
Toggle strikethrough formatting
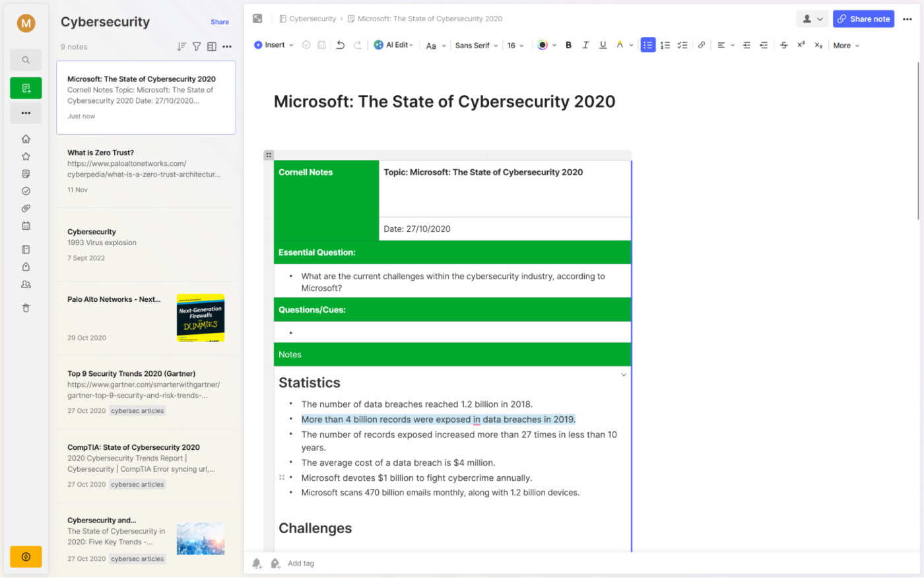pos(783,45)
